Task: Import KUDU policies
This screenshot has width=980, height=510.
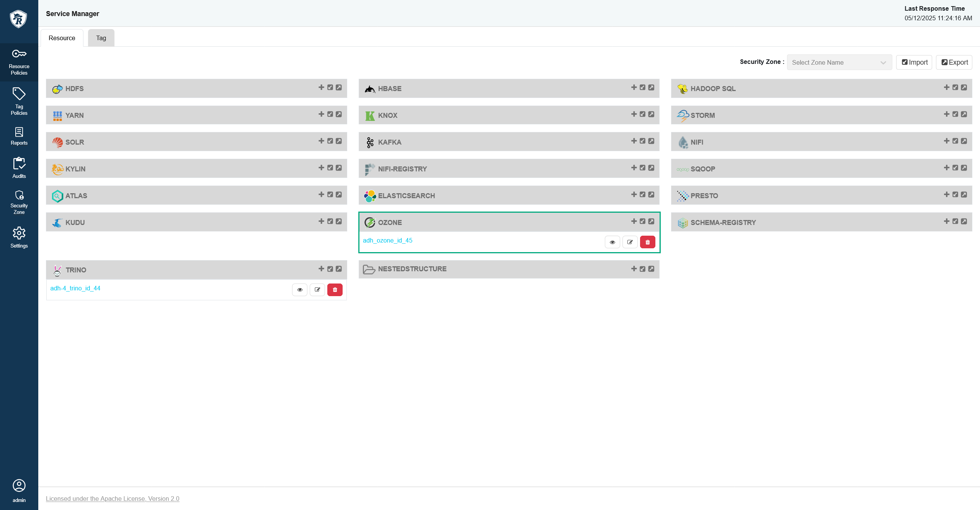Action: [x=330, y=222]
